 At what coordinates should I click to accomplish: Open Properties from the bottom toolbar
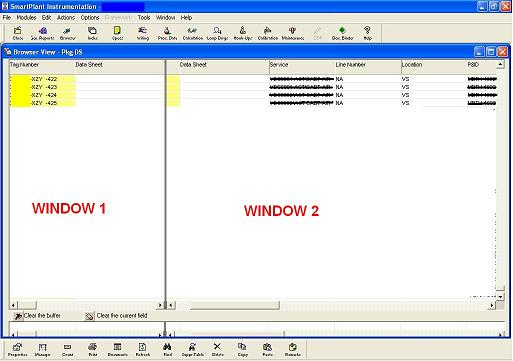click(17, 350)
